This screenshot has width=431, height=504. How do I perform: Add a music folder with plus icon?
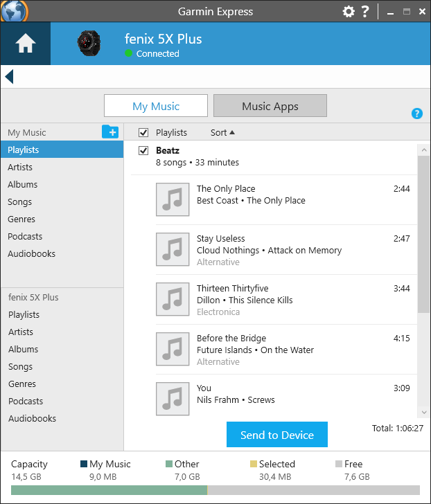pyautogui.click(x=110, y=132)
